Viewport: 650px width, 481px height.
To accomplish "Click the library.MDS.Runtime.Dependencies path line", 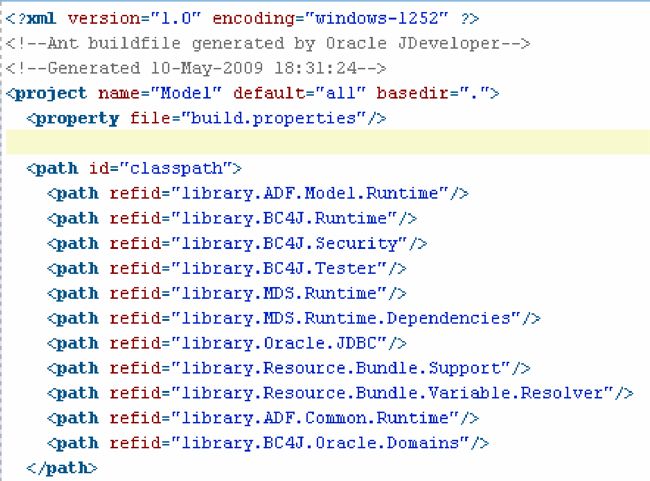I will (294, 318).
